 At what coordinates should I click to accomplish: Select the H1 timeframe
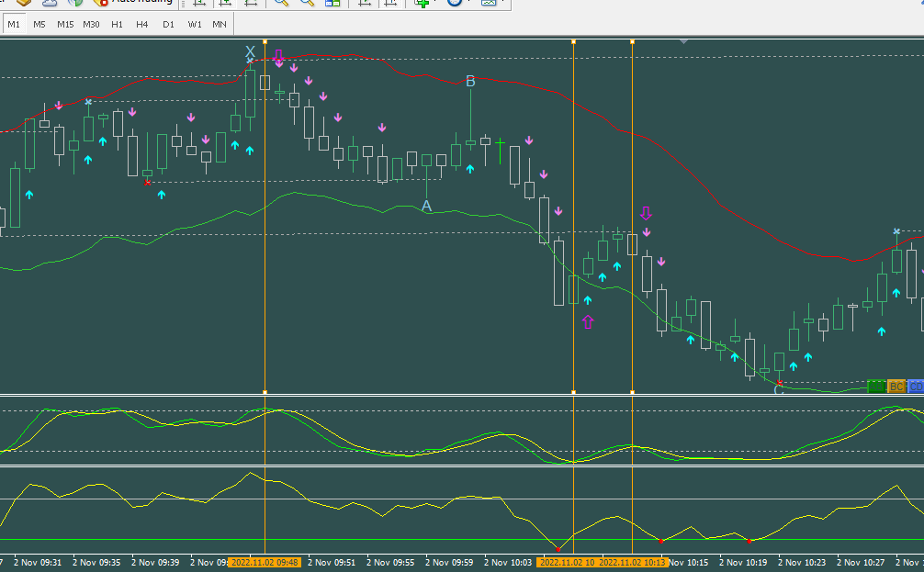117,25
